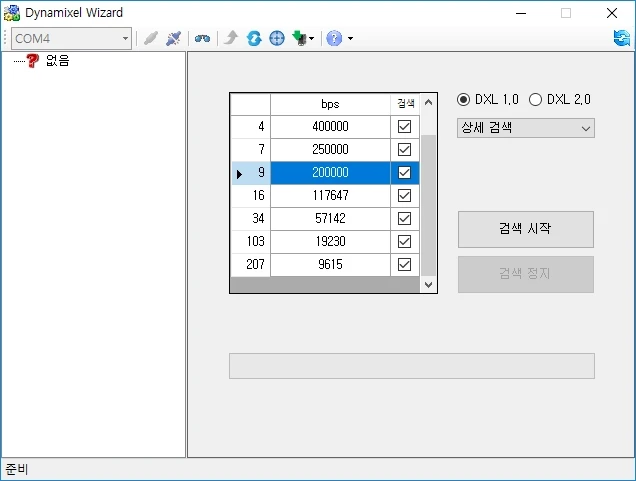The height and width of the screenshot is (481, 636).
Task: Uncheck the 57142 bps search checkbox
Action: (x=404, y=218)
